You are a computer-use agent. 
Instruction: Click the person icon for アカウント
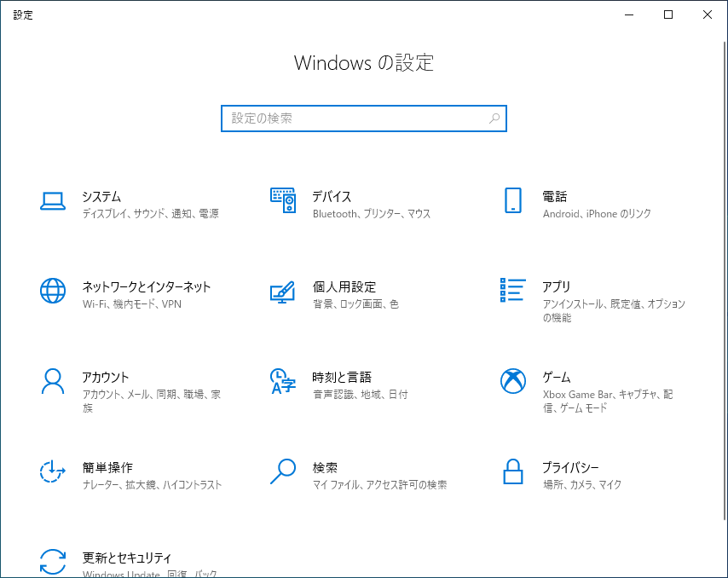[53, 381]
